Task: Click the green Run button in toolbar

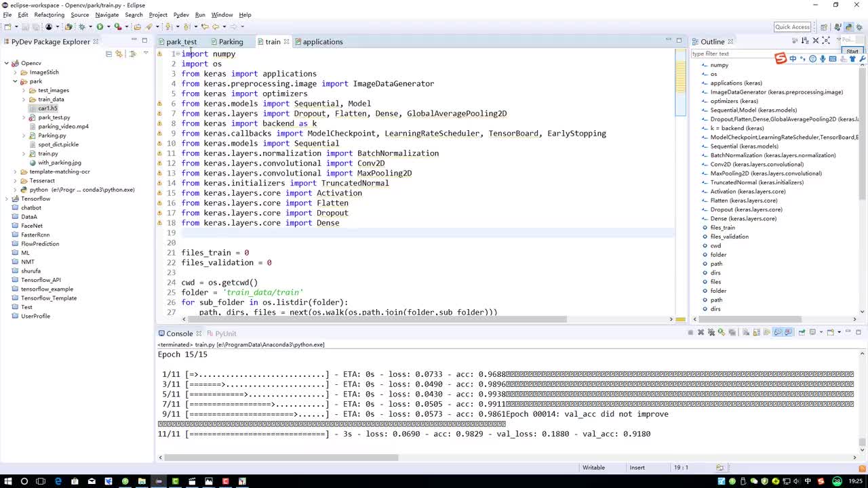Action: [100, 27]
